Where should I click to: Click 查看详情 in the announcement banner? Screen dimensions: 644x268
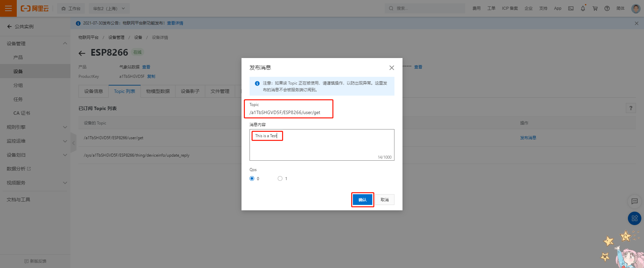pos(175,23)
